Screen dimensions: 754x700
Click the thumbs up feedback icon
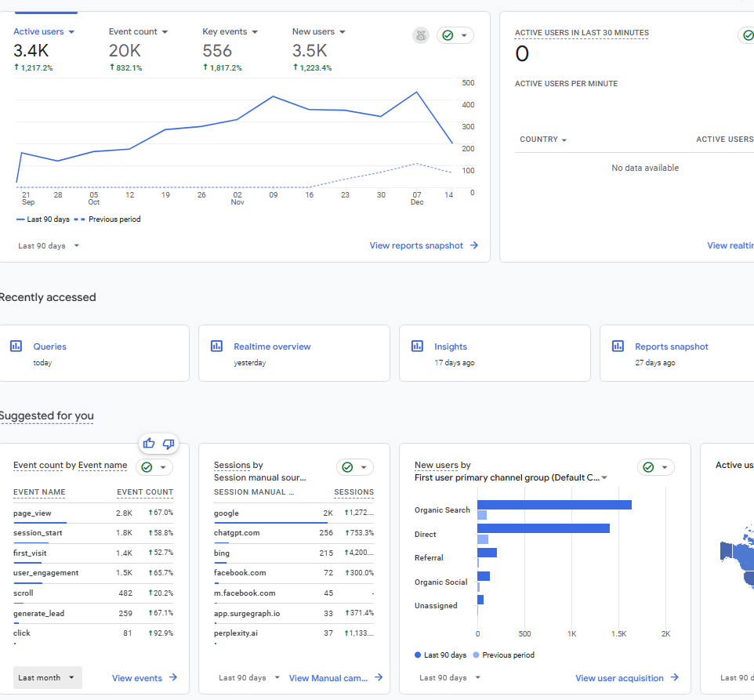[x=149, y=444]
